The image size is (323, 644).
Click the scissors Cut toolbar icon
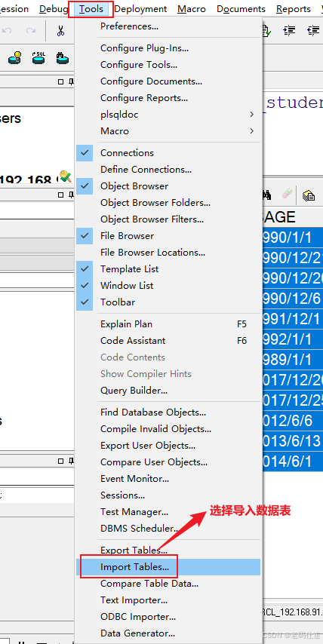coord(61,31)
